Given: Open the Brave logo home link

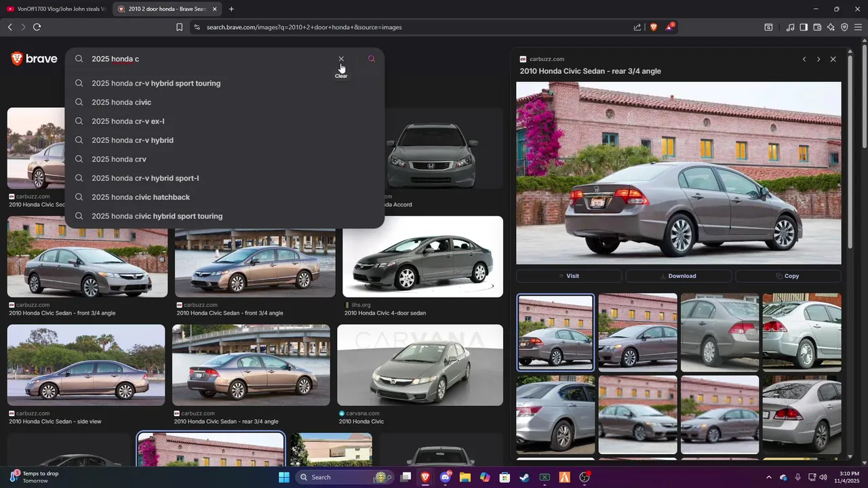Looking at the screenshot, I should coord(34,59).
